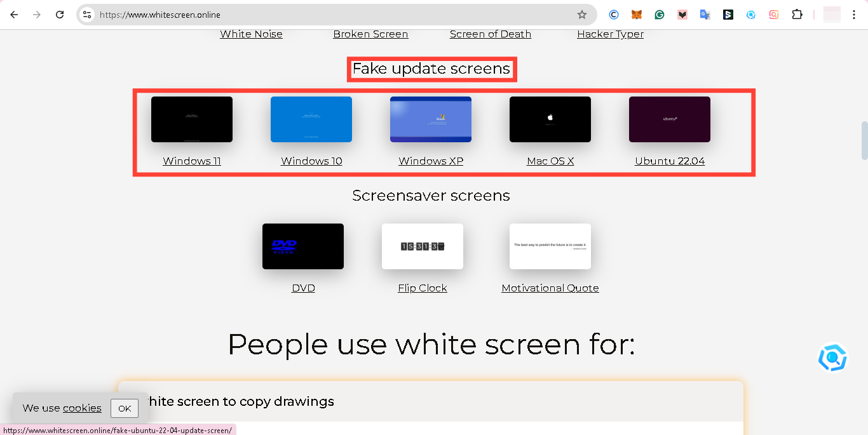The width and height of the screenshot is (868, 435).
Task: Click 'white screen to copy drawings' card title
Action: click(236, 401)
